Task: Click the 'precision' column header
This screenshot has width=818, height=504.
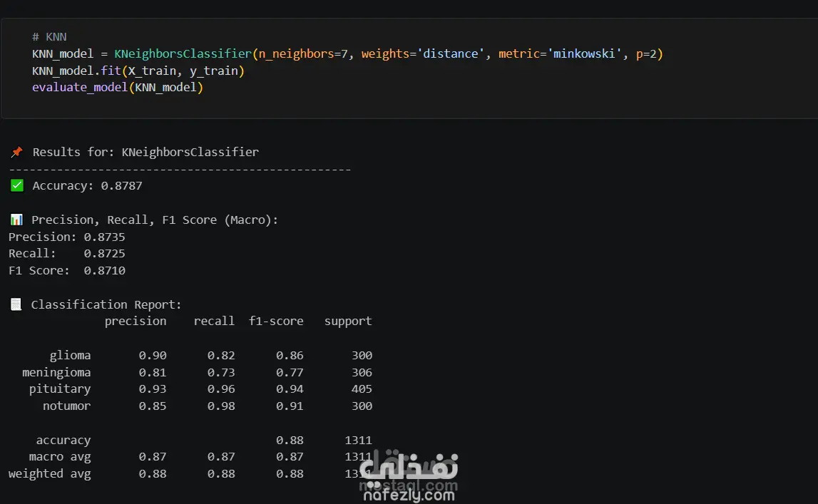Action: click(136, 321)
